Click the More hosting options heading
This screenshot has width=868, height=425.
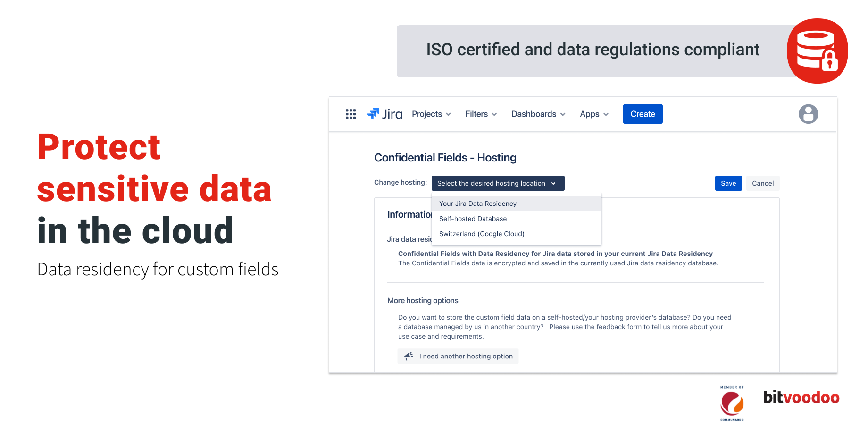pyautogui.click(x=423, y=301)
